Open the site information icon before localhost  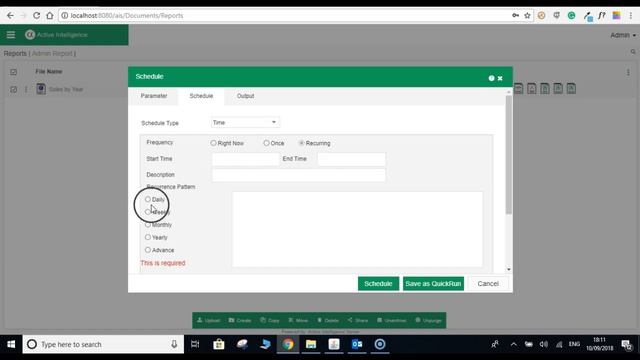(x=64, y=16)
